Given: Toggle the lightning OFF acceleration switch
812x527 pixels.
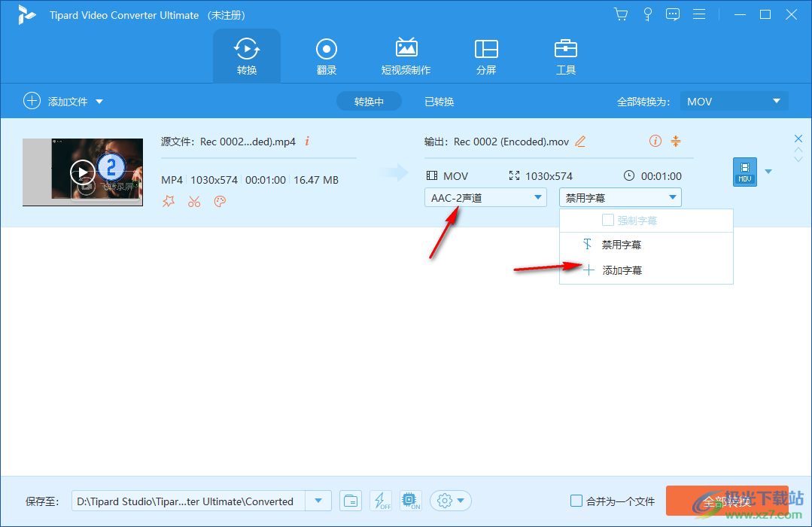Looking at the screenshot, I should [381, 501].
